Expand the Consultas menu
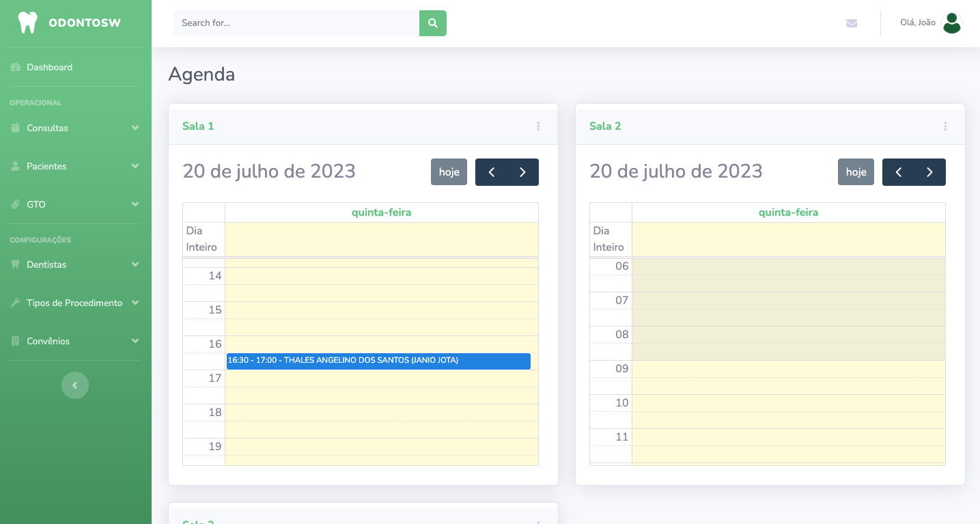Image resolution: width=980 pixels, height=524 pixels. [75, 128]
